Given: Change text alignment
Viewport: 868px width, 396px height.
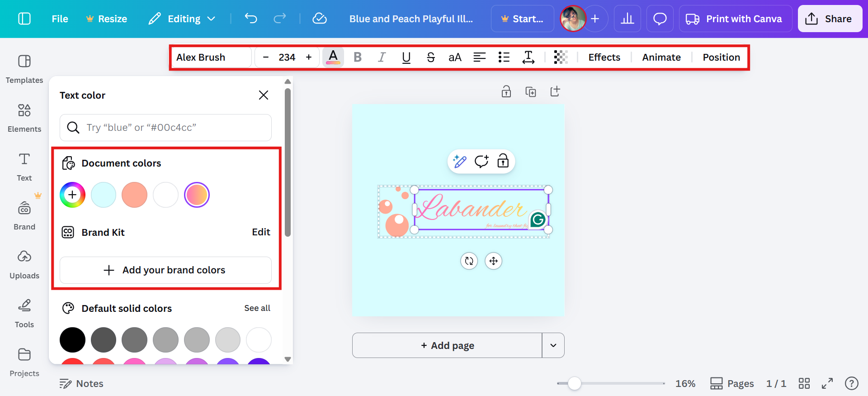Looking at the screenshot, I should point(480,57).
